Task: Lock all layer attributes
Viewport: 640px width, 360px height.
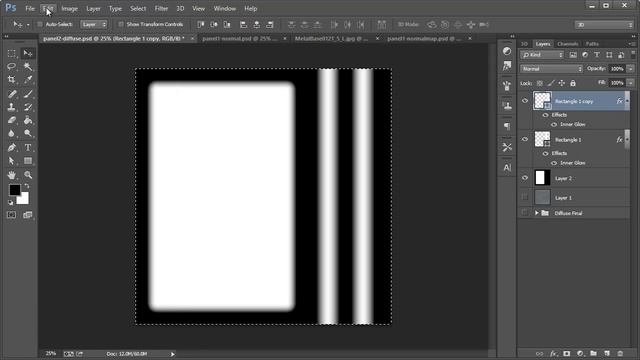Action: point(573,83)
